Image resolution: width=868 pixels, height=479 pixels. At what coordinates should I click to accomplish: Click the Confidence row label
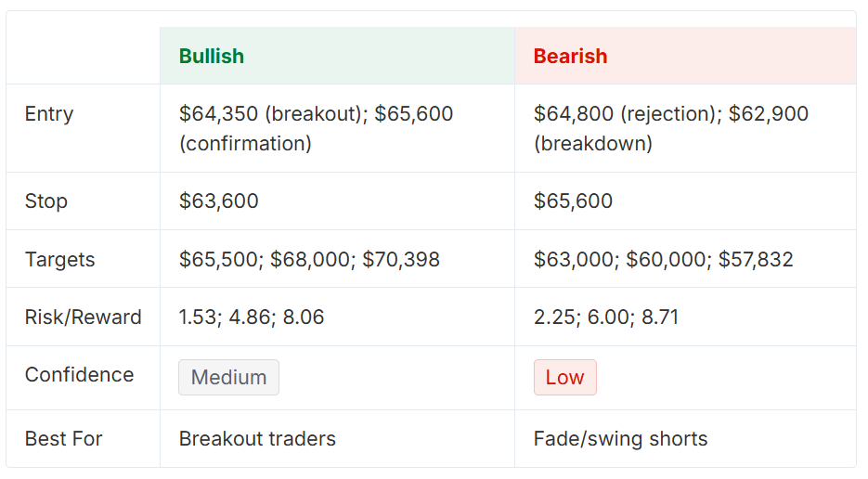(79, 375)
